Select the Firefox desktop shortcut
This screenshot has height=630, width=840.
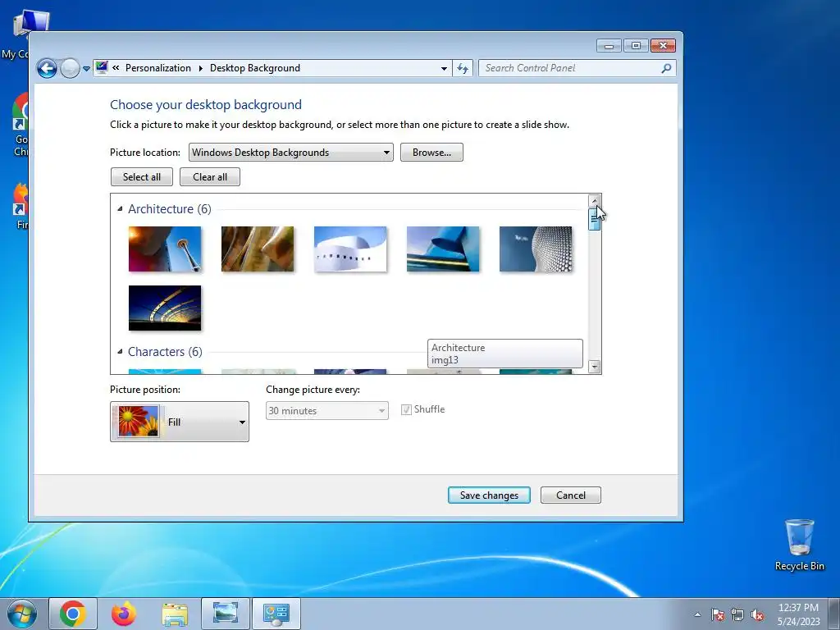[x=21, y=206]
